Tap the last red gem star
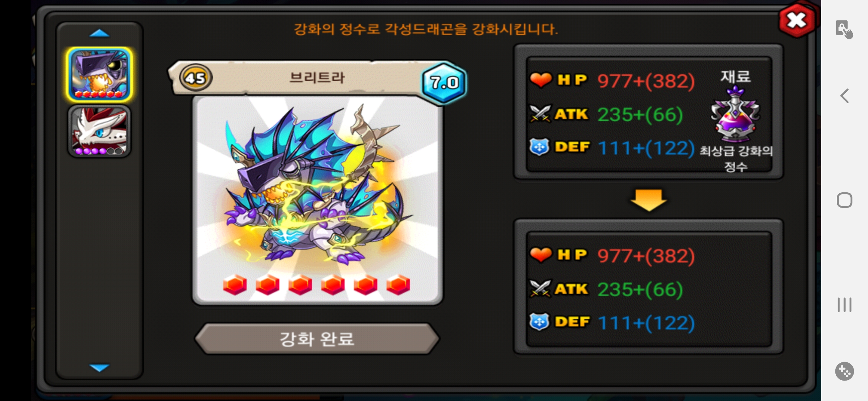Viewport: 868px width, 401px height. pyautogui.click(x=398, y=285)
